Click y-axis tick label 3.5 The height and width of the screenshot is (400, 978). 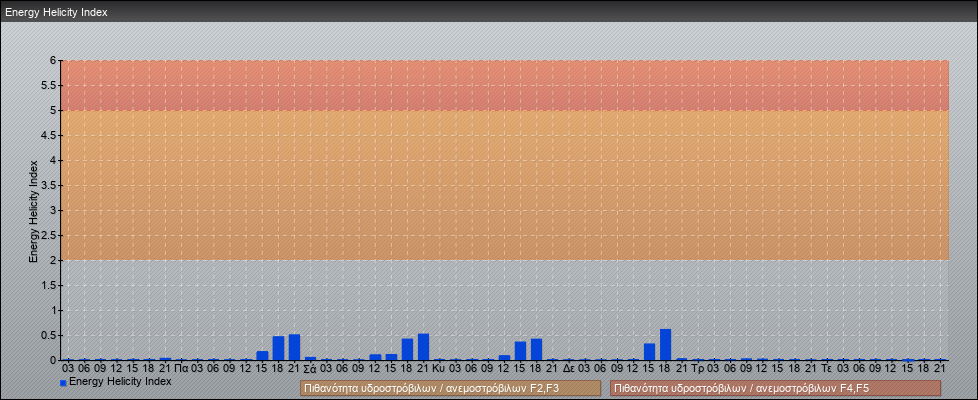[49, 185]
